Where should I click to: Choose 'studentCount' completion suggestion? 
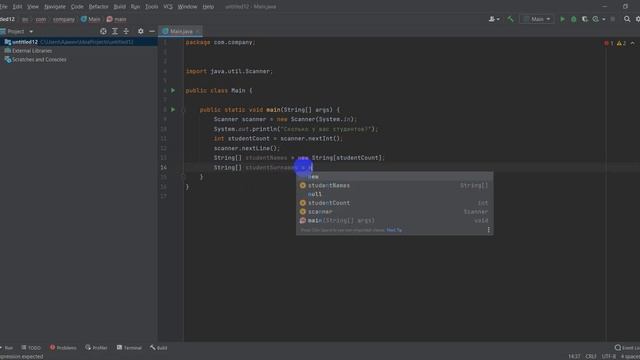click(x=394, y=203)
